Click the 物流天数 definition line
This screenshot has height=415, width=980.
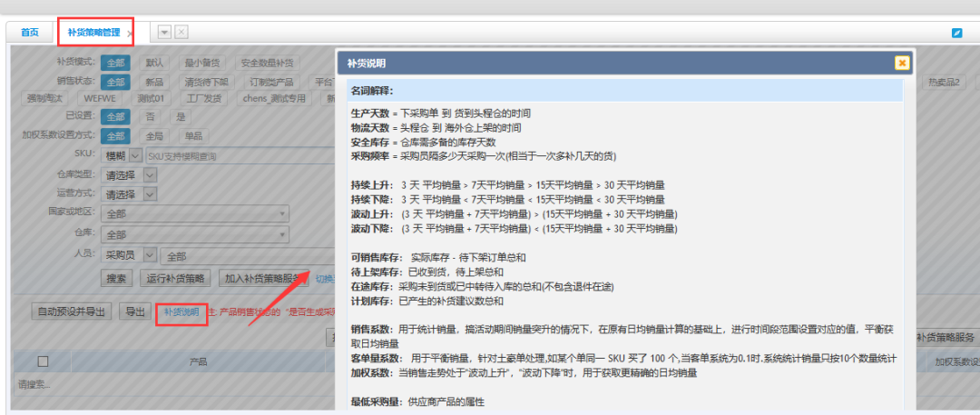tap(436, 127)
